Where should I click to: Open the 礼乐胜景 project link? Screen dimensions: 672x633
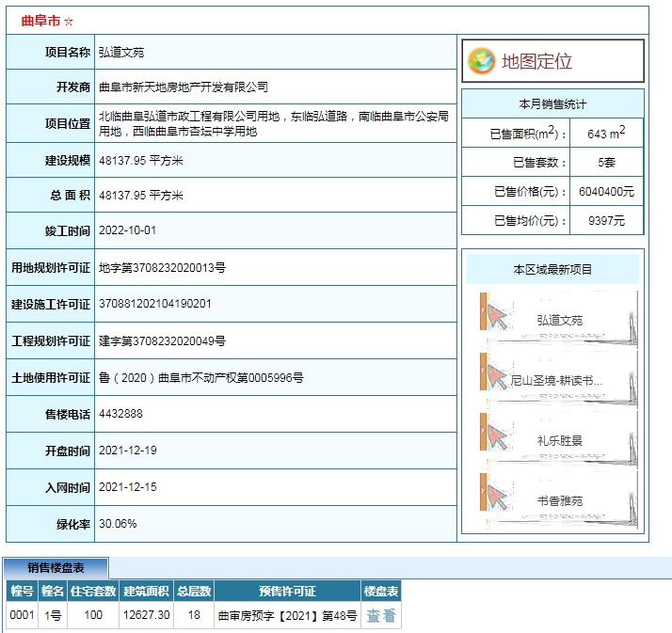(559, 441)
